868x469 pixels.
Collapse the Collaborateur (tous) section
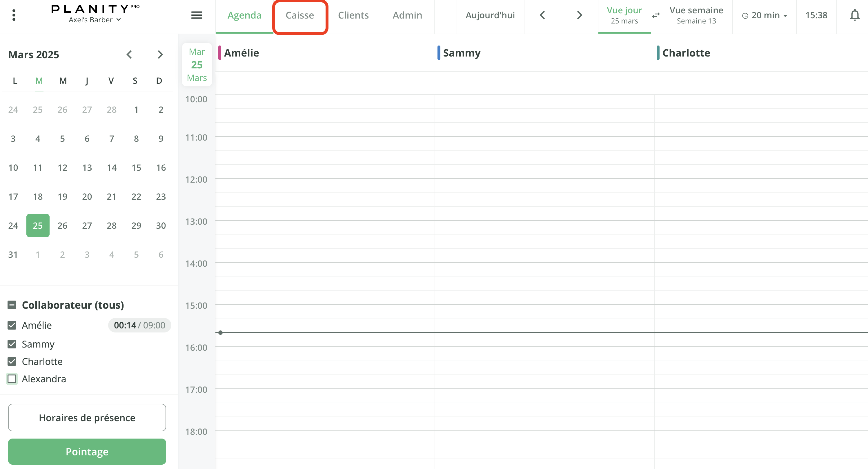coord(12,305)
